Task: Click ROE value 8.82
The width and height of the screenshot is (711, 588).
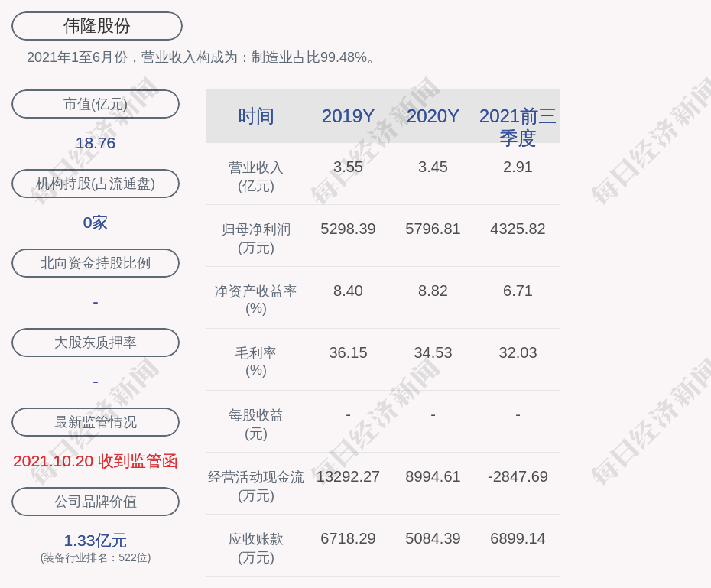Action: coord(433,291)
